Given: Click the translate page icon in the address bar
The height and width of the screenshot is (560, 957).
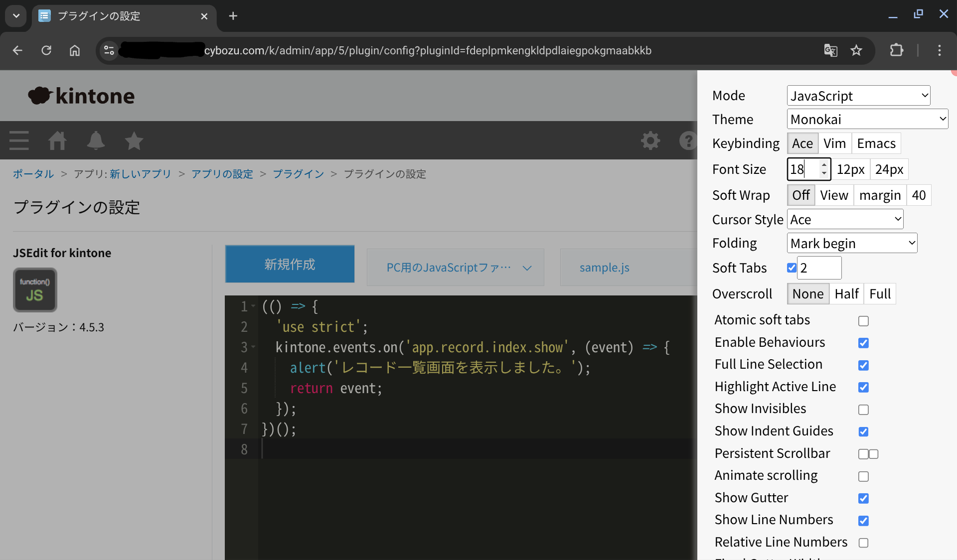Looking at the screenshot, I should click(830, 50).
